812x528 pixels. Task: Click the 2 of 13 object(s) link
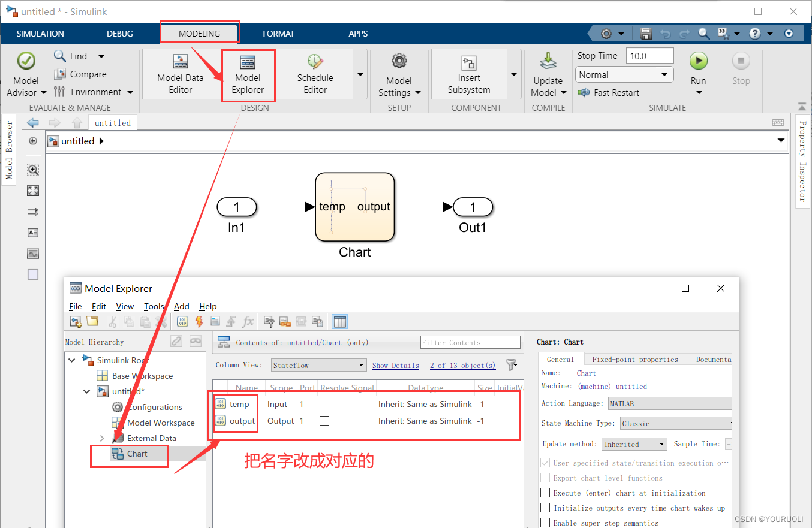[x=462, y=365]
